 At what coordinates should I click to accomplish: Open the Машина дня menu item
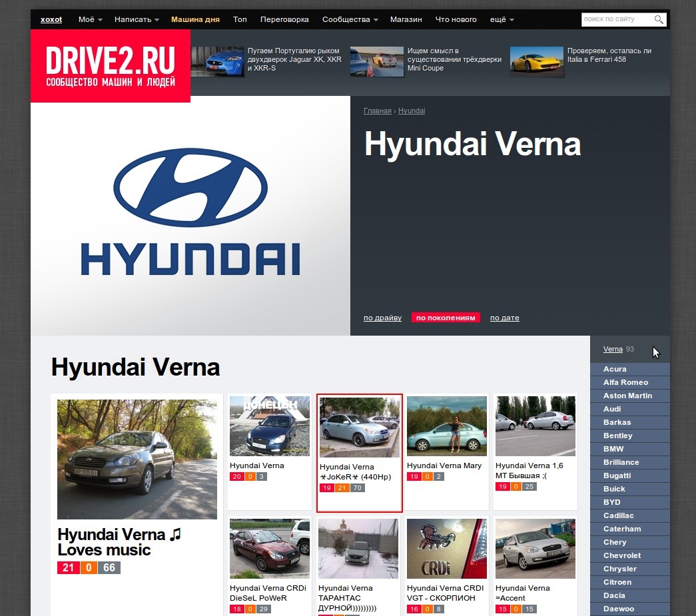(x=195, y=19)
